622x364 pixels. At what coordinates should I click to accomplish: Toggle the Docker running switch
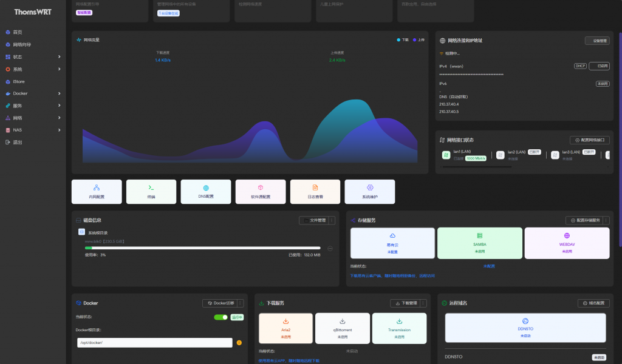click(220, 317)
